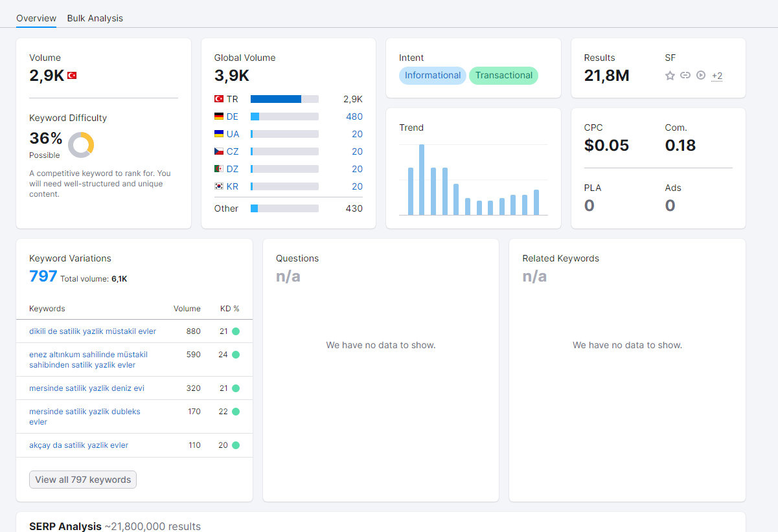Click the South Korea flag icon
The width and height of the screenshot is (778, 532).
click(x=219, y=186)
